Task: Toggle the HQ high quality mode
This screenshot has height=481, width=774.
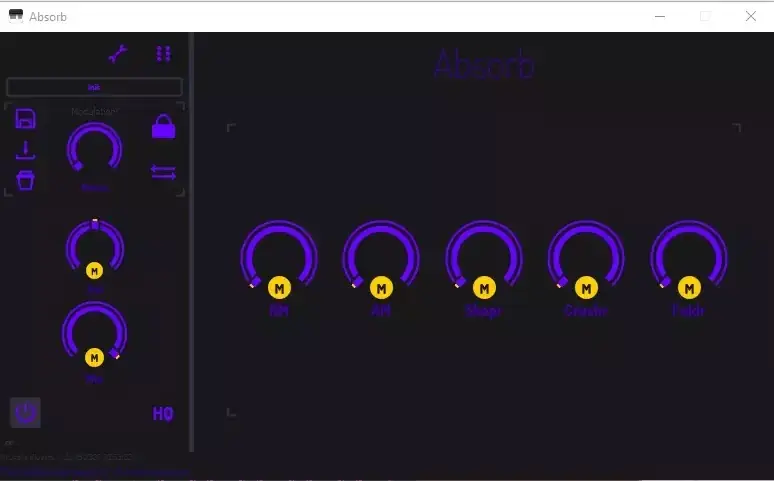Action: pyautogui.click(x=163, y=414)
